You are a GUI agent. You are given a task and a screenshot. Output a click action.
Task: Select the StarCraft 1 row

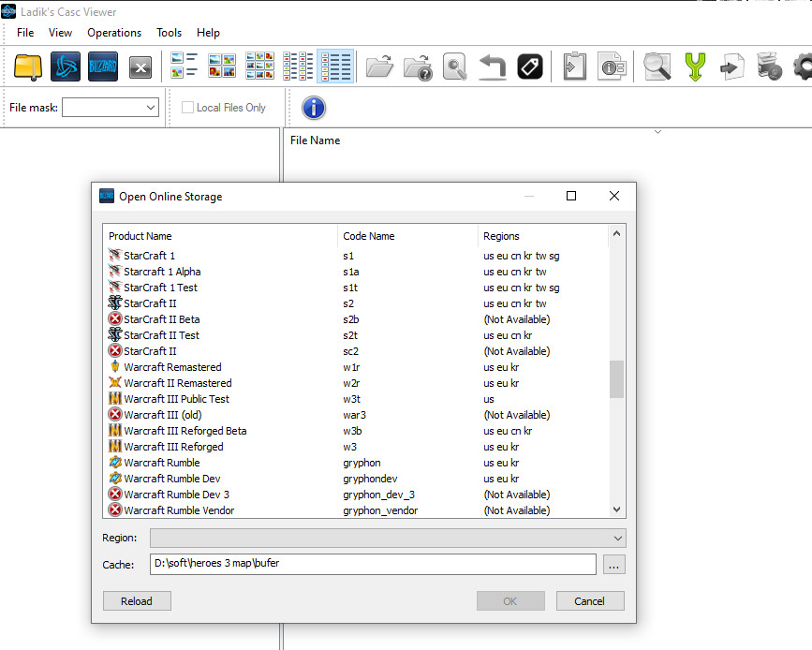[357, 256]
